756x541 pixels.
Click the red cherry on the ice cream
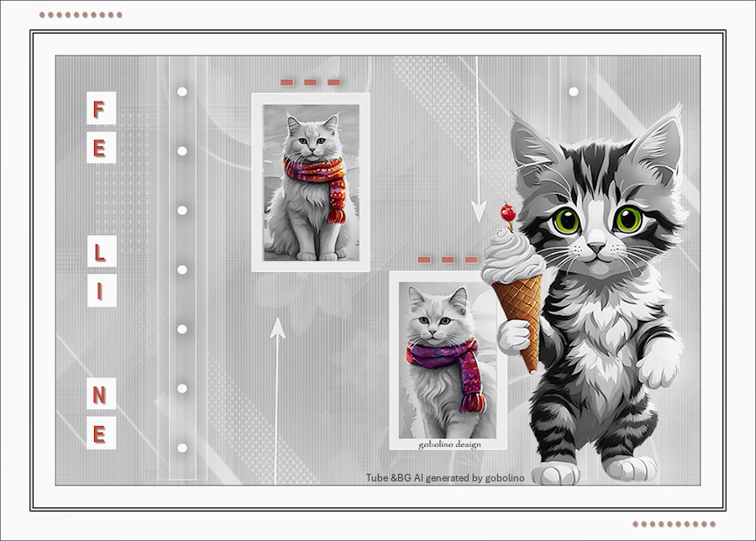pos(507,213)
